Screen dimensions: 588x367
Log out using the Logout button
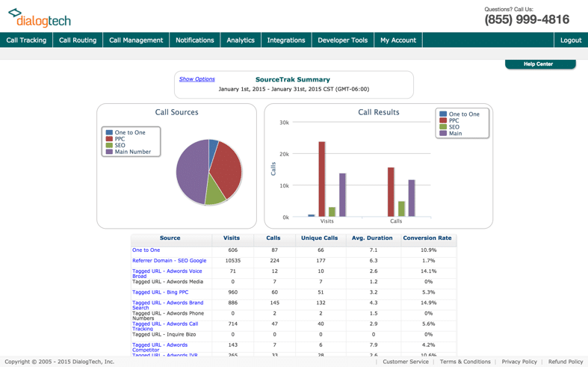(x=571, y=40)
